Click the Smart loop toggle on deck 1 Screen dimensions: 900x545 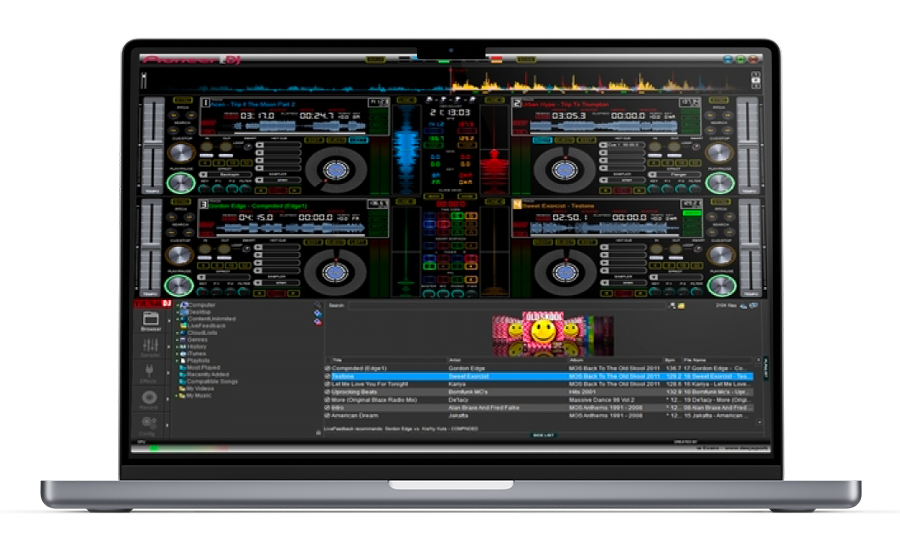[x=248, y=147]
